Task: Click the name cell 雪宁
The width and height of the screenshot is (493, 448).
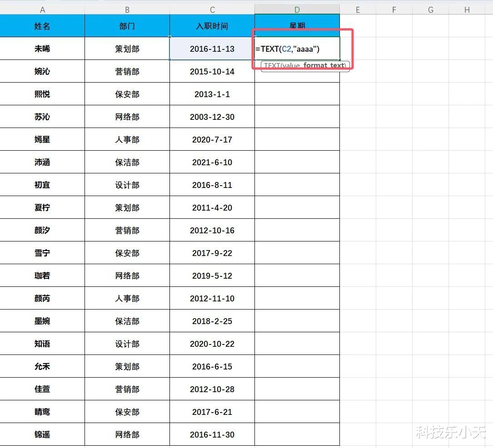Action: 42,253
